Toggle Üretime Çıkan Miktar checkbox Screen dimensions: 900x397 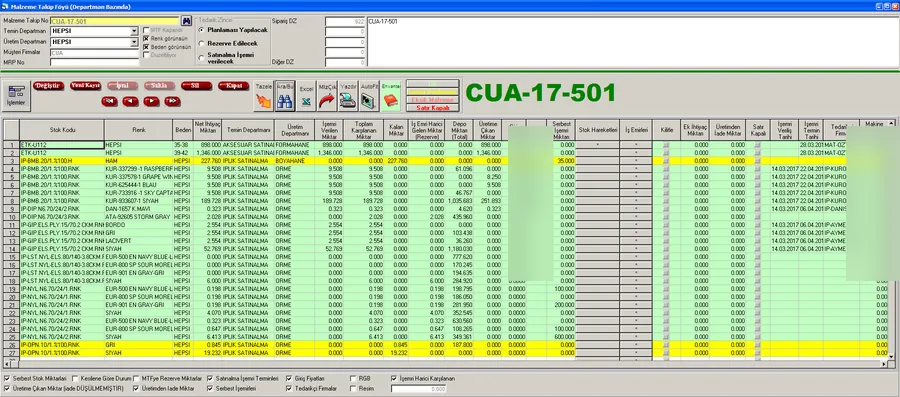point(6,388)
